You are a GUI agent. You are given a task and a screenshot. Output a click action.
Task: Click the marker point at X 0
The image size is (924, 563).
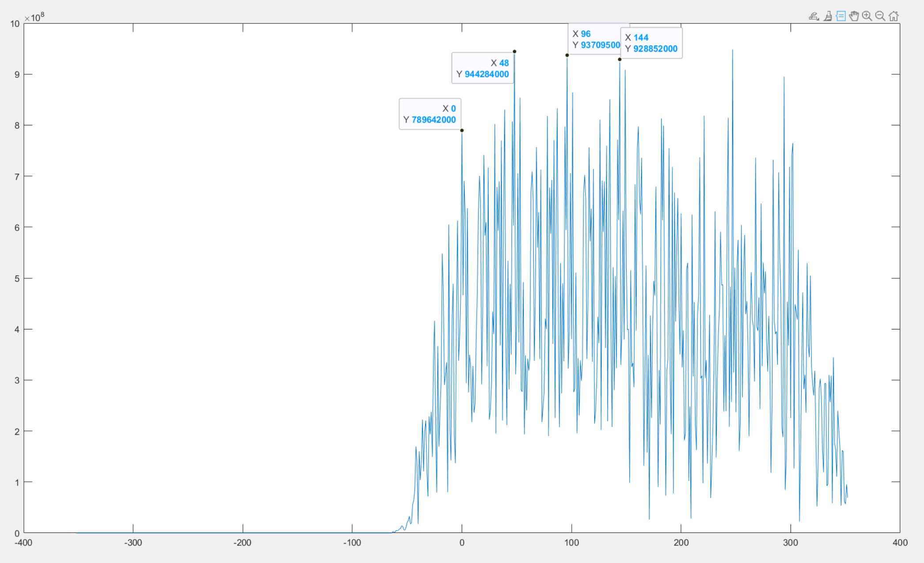pyautogui.click(x=462, y=130)
